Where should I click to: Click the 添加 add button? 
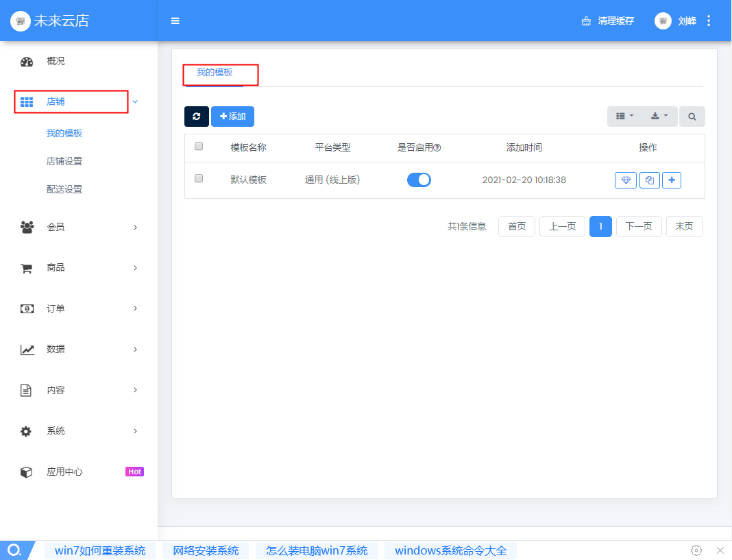[x=232, y=117]
